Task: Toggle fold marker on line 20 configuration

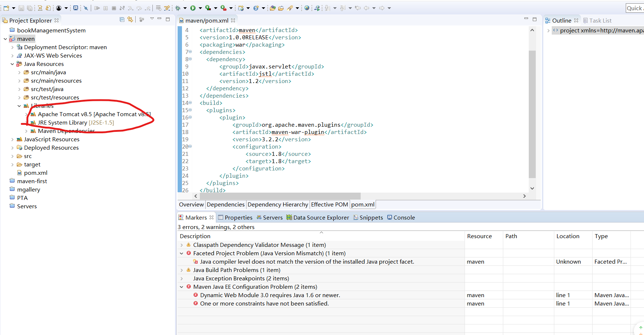Action: coord(190,146)
